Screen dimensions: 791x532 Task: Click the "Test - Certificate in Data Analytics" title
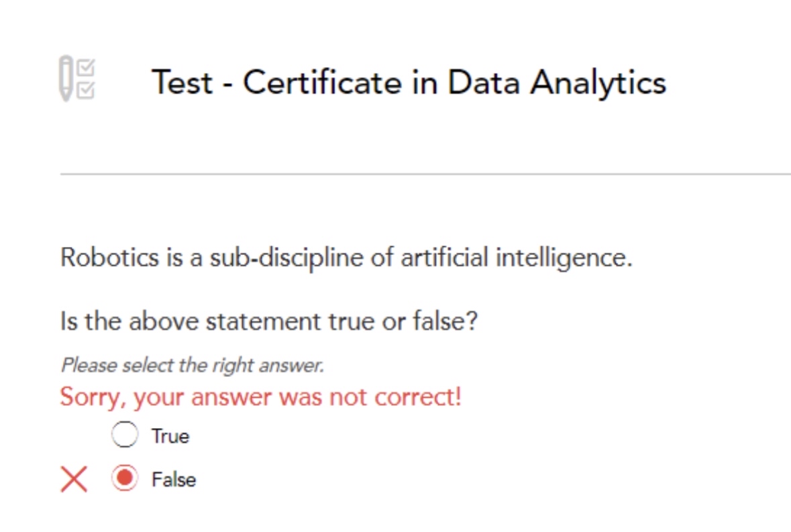409,82
